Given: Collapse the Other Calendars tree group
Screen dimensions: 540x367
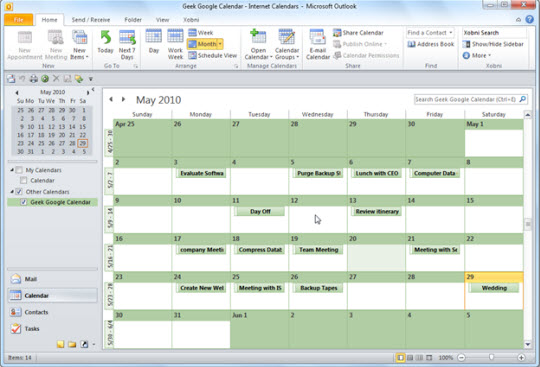Looking at the screenshot, I should point(12,191).
